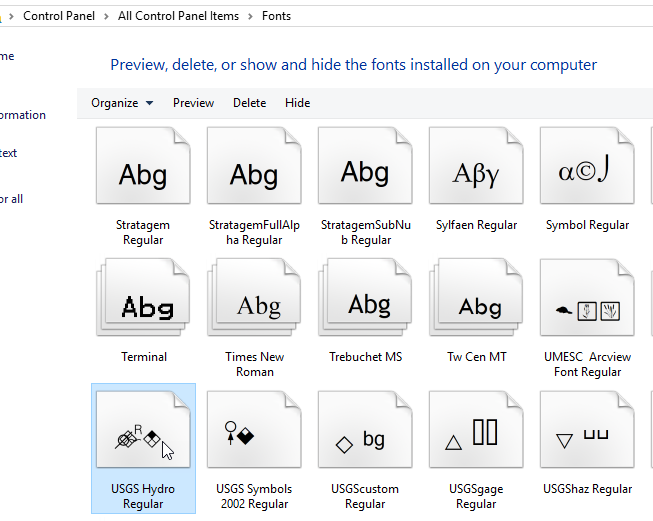Viewport: 653px width, 521px height.
Task: Click the 'USGS Symbols 2002 Regular' label
Action: click(254, 496)
